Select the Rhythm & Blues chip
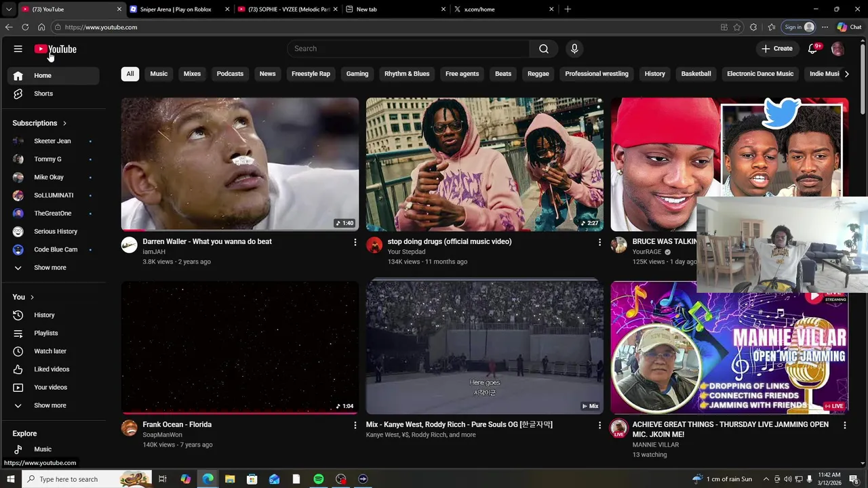The image size is (868, 488). tap(407, 74)
